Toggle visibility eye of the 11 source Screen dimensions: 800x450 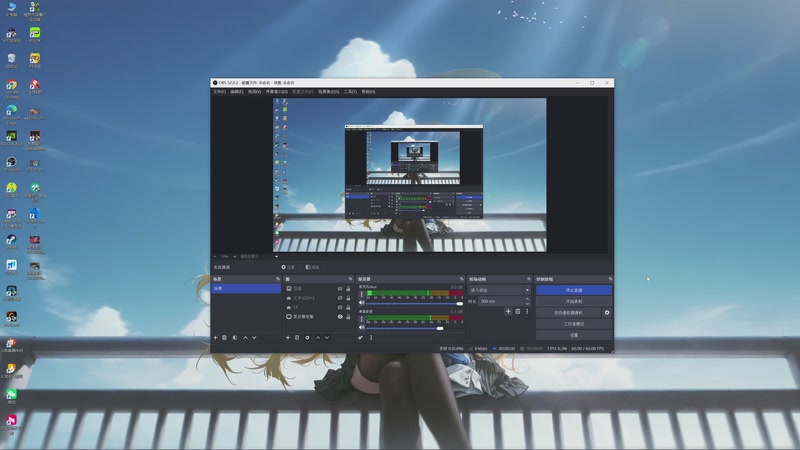(x=340, y=307)
